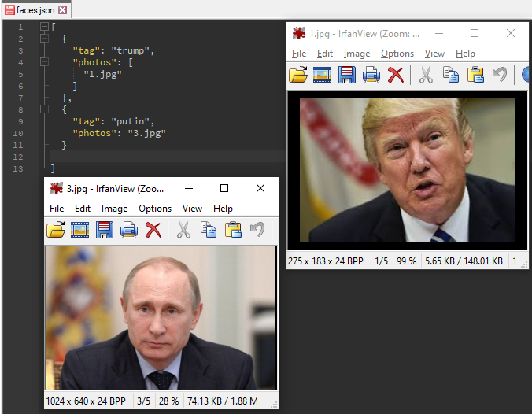Click "99 %" zoom value in status bar

click(x=406, y=261)
